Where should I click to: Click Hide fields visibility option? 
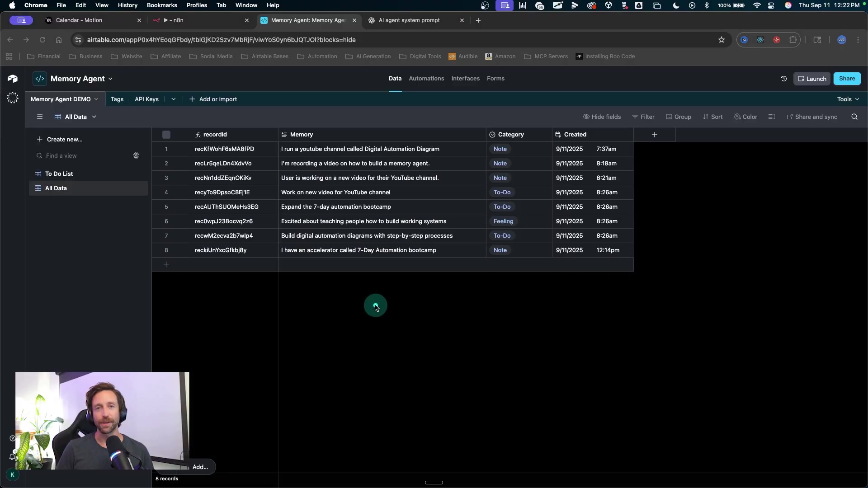pos(602,117)
